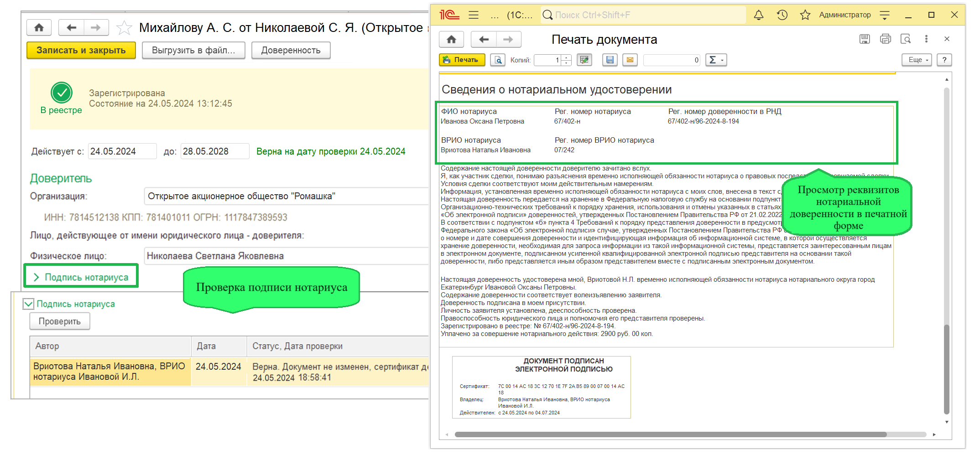
Task: Click printer icon beside Печать документа title
Action: pyautogui.click(x=885, y=39)
